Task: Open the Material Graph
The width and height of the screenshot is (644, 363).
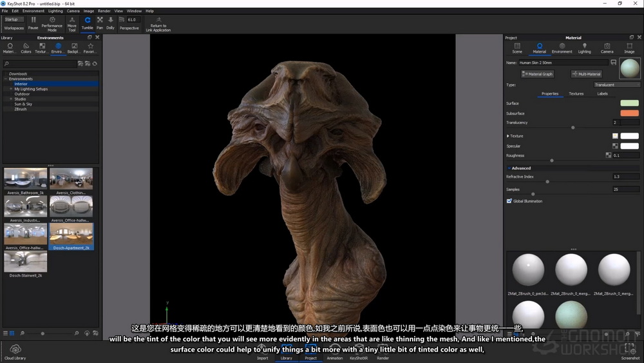Action: [537, 74]
